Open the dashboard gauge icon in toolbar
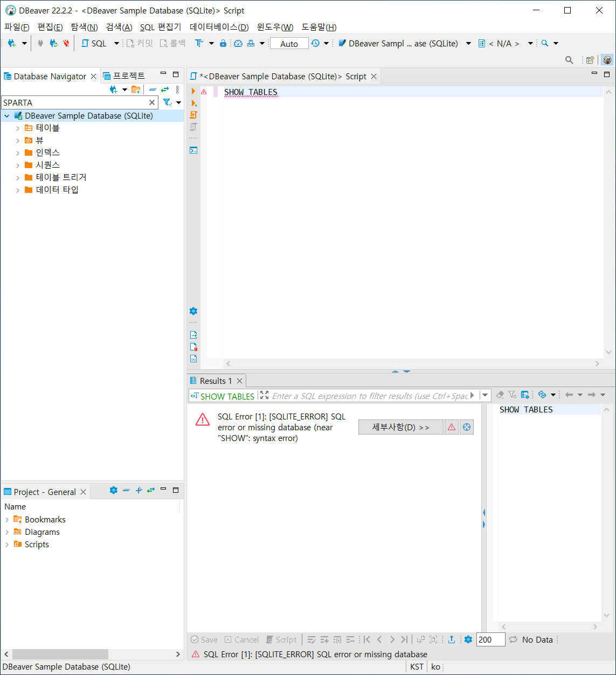Screen dimensions: 616x675 coord(238,43)
